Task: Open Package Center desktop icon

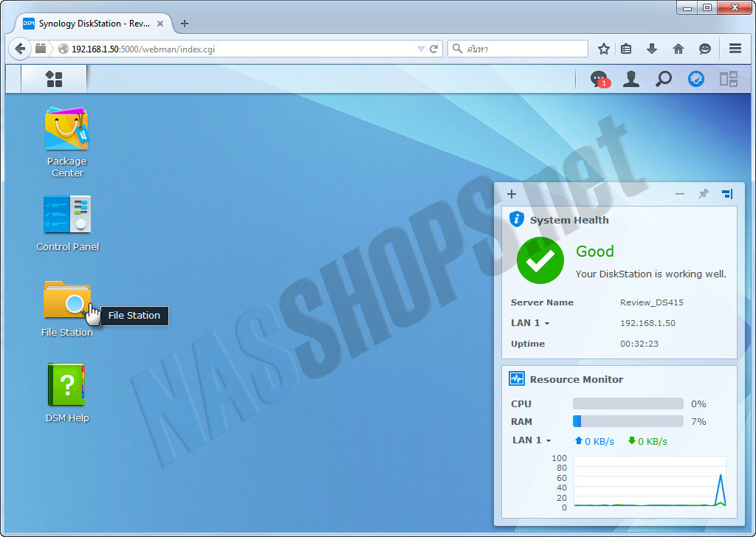Action: (x=66, y=129)
